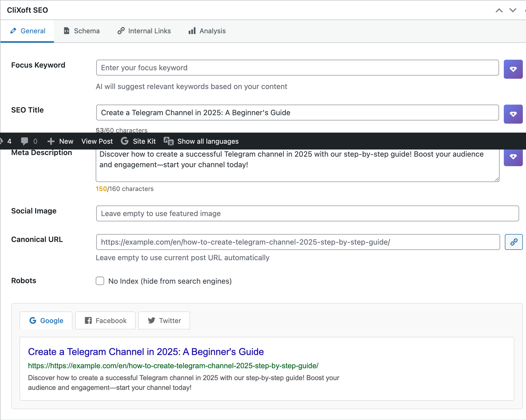This screenshot has width=526, height=420.
Task: Click the Google preview title link
Action: [146, 352]
